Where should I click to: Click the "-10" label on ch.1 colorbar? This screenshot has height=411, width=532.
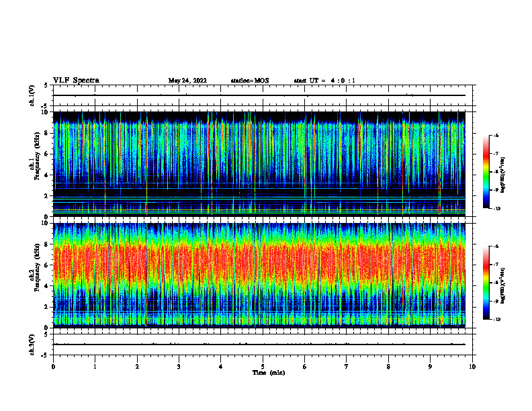[496, 208]
